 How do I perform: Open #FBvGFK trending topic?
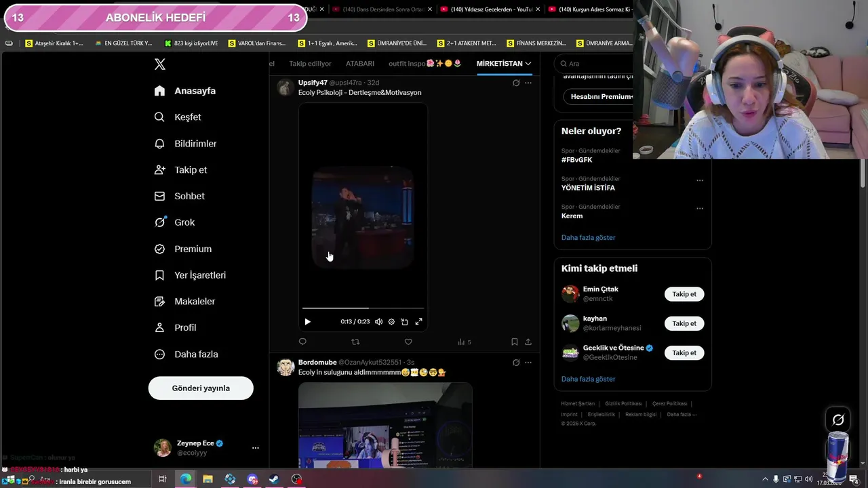point(577,160)
